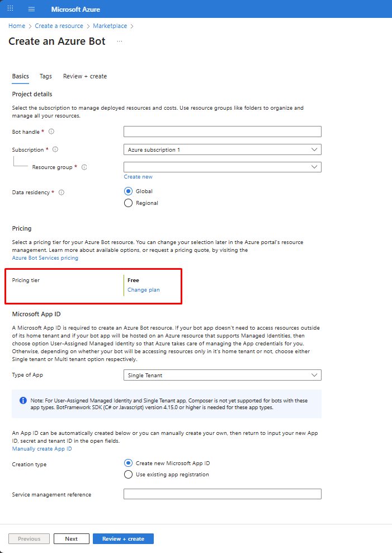
Task: Open Azure Bot Services pricing link
Action: point(45,258)
